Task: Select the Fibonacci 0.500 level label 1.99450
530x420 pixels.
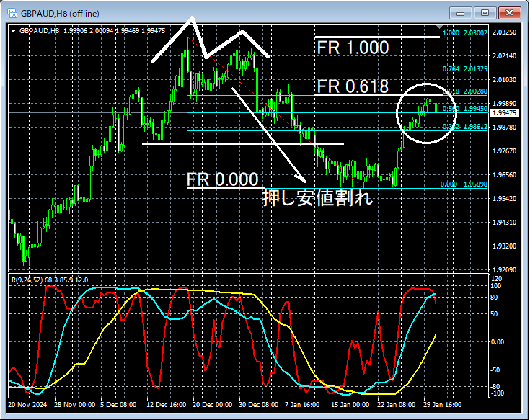Action: pyautogui.click(x=465, y=108)
